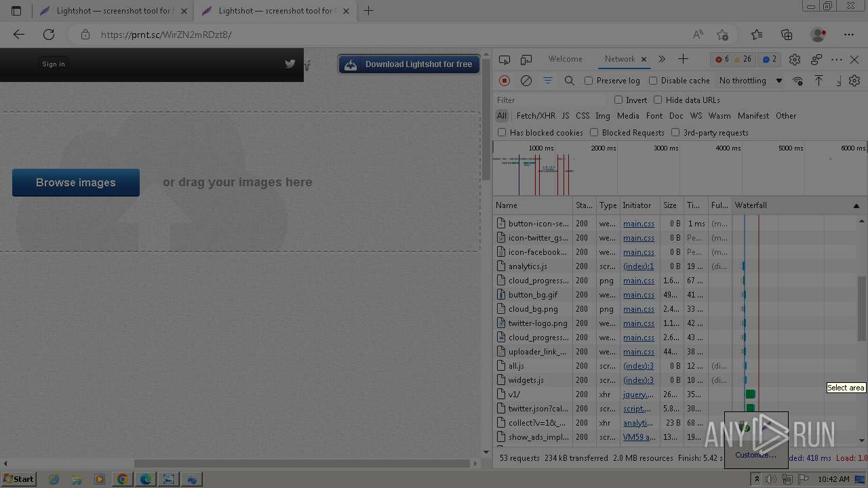Select the All request type filter
Viewport: 868px width, 488px height.
click(502, 116)
